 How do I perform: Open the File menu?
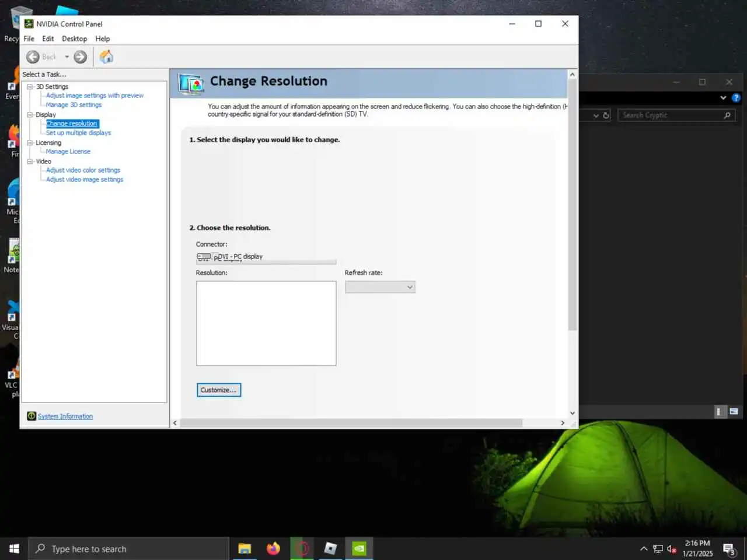(x=29, y=38)
